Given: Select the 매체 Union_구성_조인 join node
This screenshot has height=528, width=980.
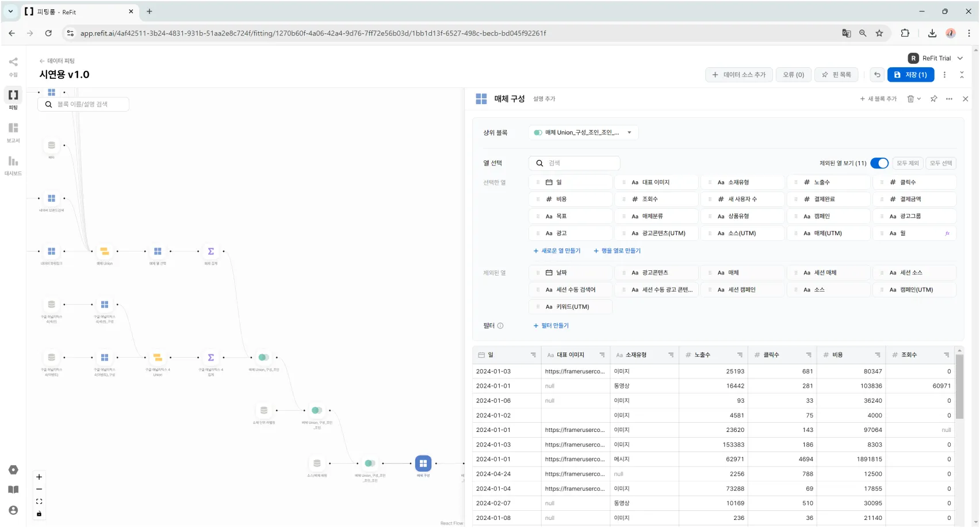Looking at the screenshot, I should point(263,357).
